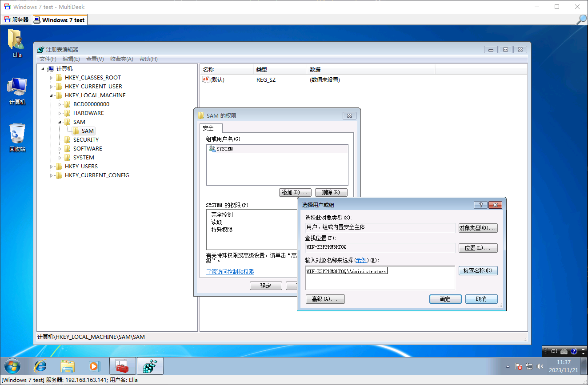Open the 查看(V) menu
Screen dimensions: 588x385
pos(95,59)
